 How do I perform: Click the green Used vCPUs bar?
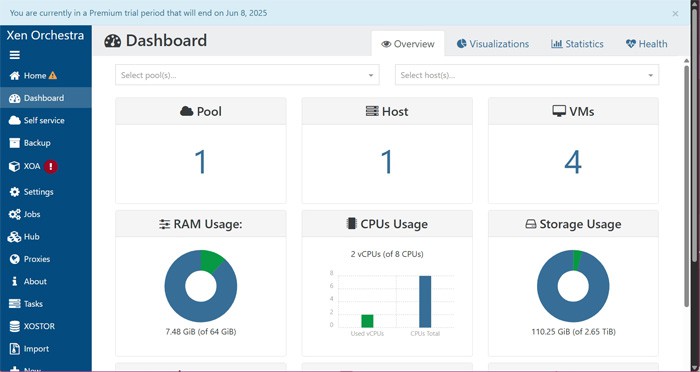click(367, 321)
